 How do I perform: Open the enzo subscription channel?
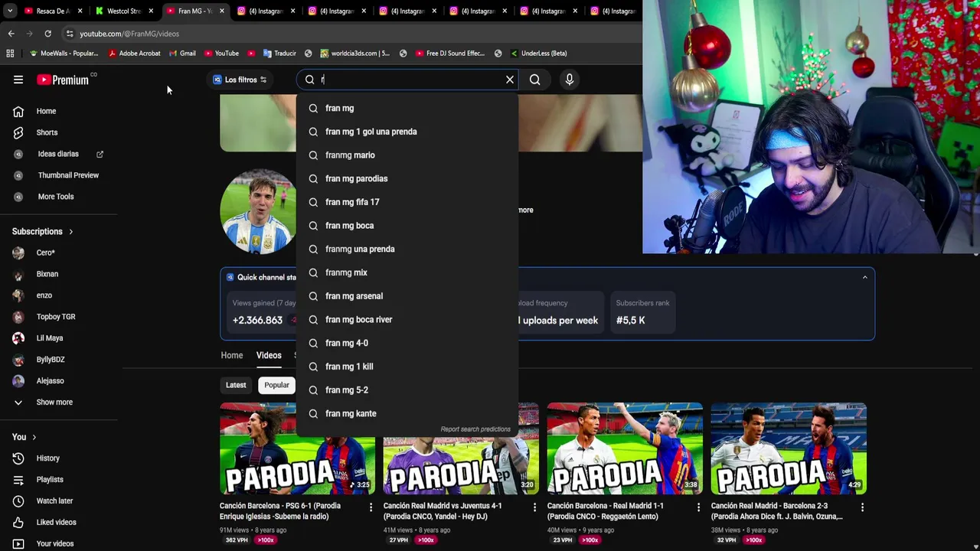(44, 295)
